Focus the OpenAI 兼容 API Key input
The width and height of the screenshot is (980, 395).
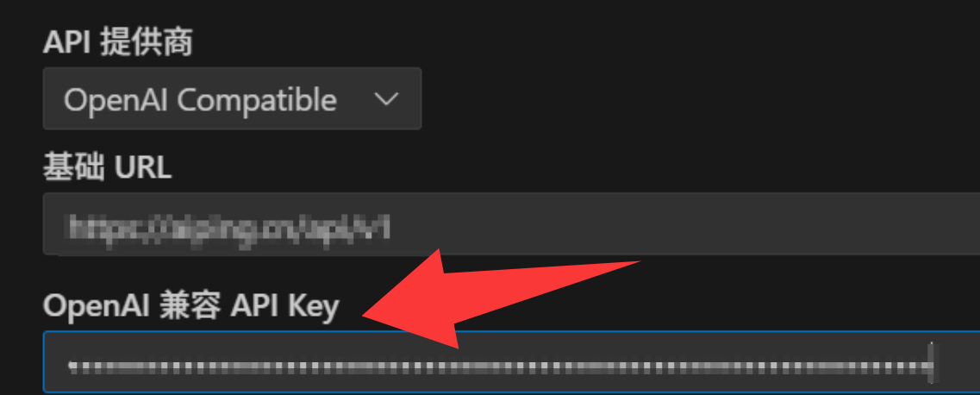511,362
